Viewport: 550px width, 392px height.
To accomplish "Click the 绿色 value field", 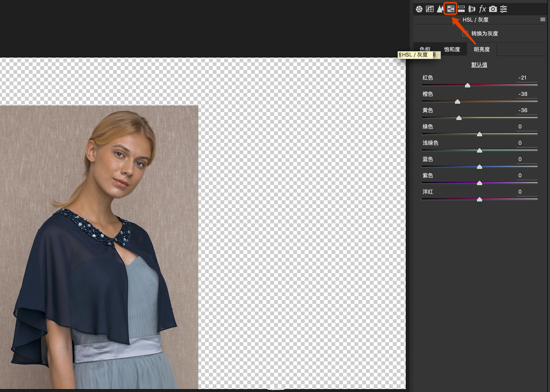I will 527,127.
